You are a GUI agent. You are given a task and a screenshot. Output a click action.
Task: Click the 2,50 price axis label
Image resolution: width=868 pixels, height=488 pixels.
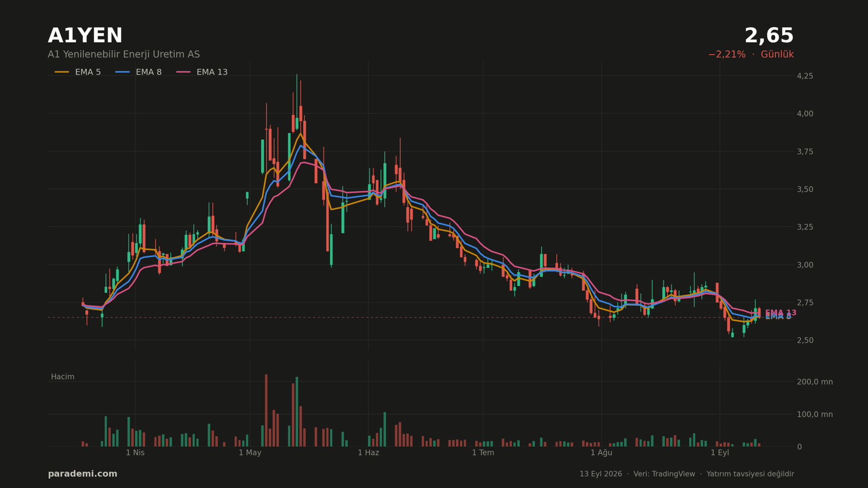805,340
